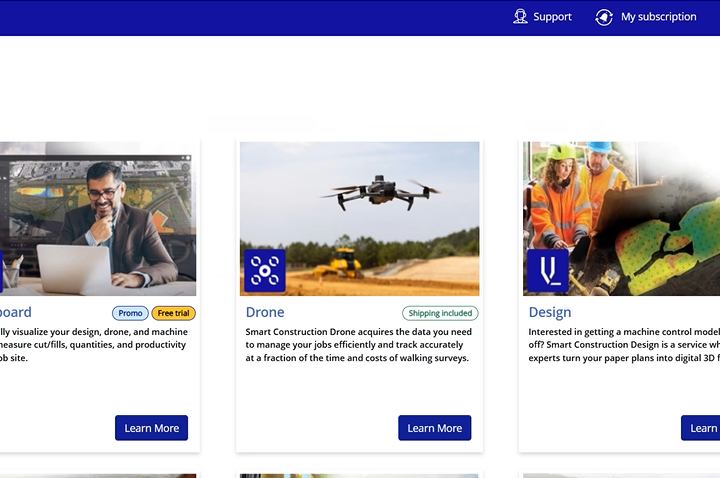Select the Promo badge on Dashboard card

pyautogui.click(x=130, y=313)
